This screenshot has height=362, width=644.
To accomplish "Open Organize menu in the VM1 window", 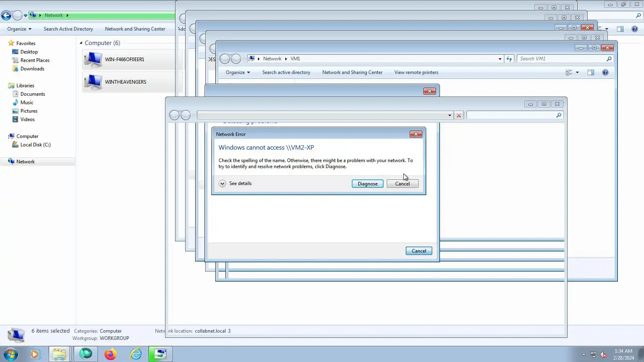I will pyautogui.click(x=237, y=72).
